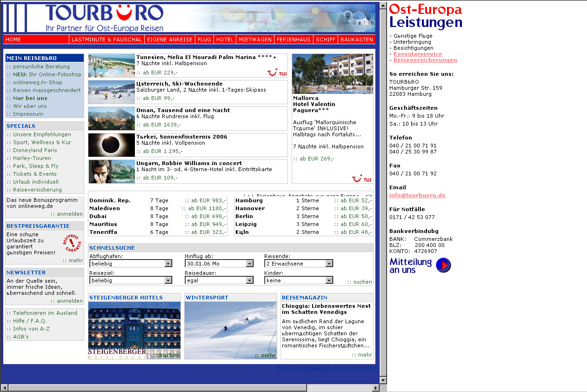587x392 pixels.
Task: Open the Oman offer thumbnail
Action: click(x=112, y=119)
